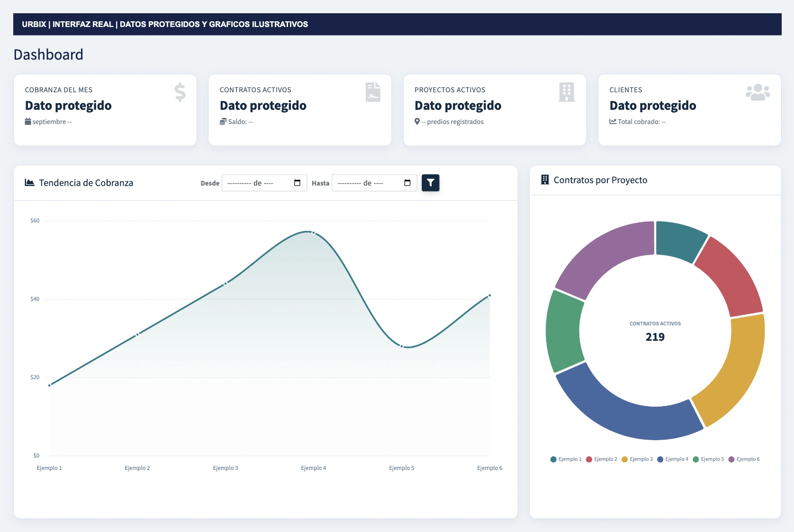Click the line chart data point at Ejemplo 2

click(137, 334)
